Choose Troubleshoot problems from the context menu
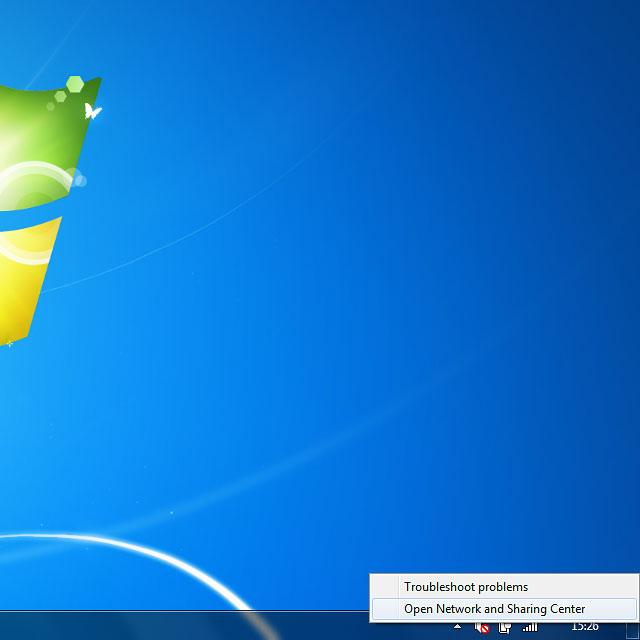 tap(504, 587)
